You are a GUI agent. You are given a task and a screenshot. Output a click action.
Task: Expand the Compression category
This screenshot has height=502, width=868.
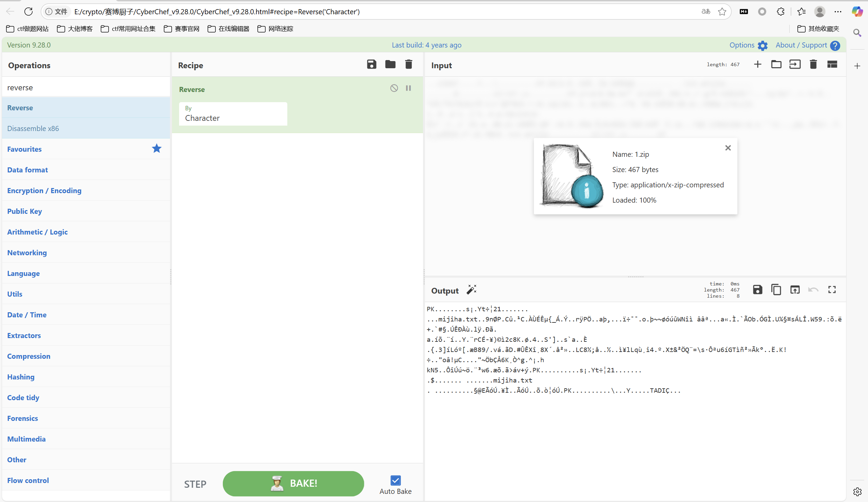86,356
